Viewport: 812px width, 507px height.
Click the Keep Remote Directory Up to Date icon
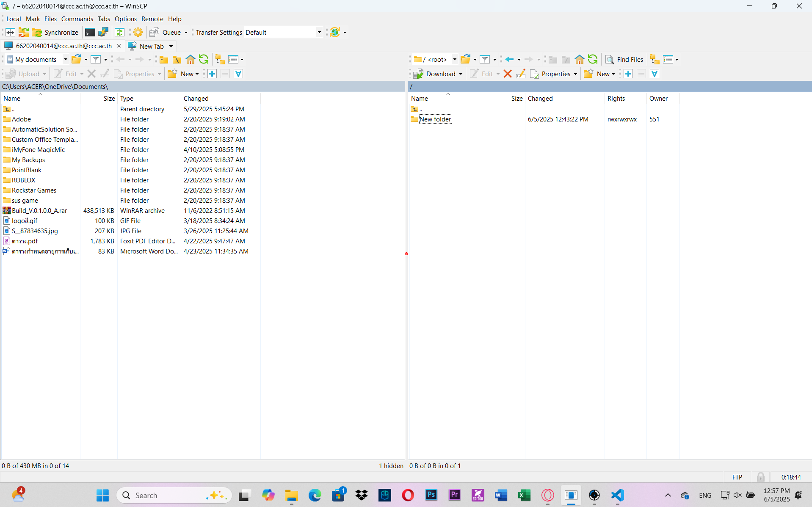[120, 32]
